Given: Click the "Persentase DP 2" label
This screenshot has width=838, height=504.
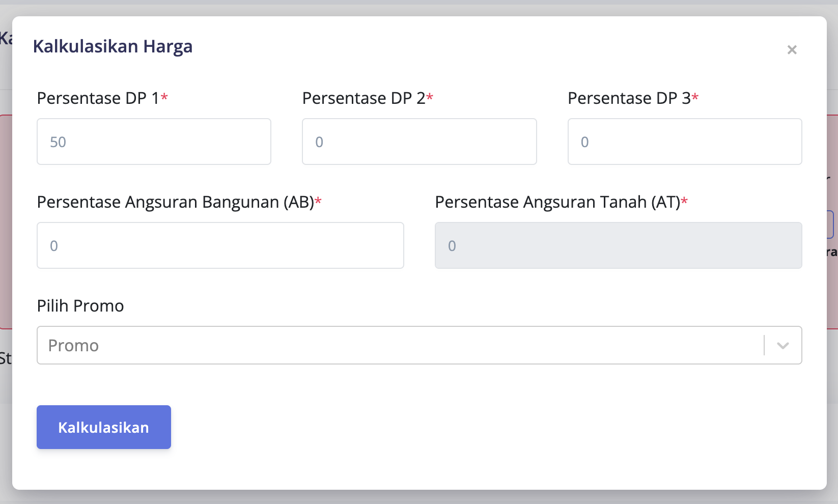Looking at the screenshot, I should pyautogui.click(x=364, y=98).
